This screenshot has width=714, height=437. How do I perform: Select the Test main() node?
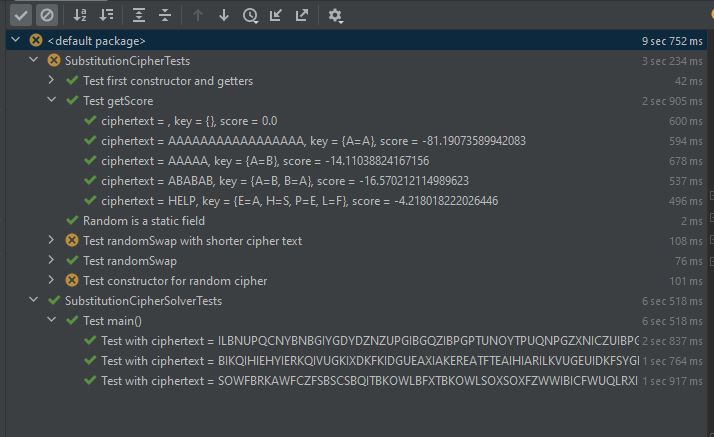click(x=113, y=321)
